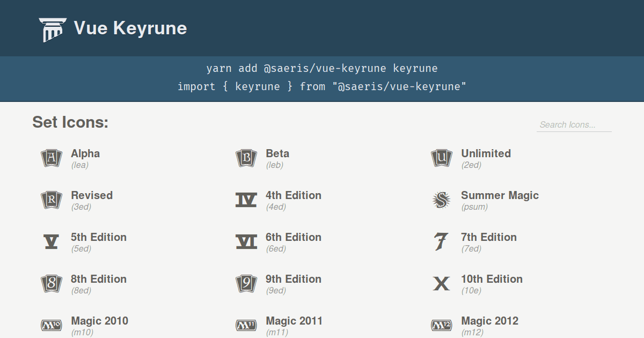Select the Alpha label text
This screenshot has width=644, height=338.
click(85, 153)
